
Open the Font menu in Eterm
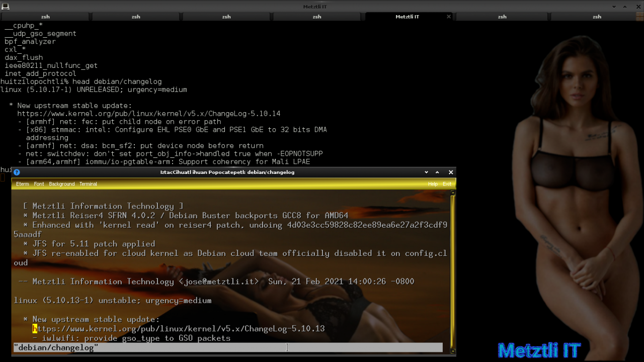pos(39,184)
